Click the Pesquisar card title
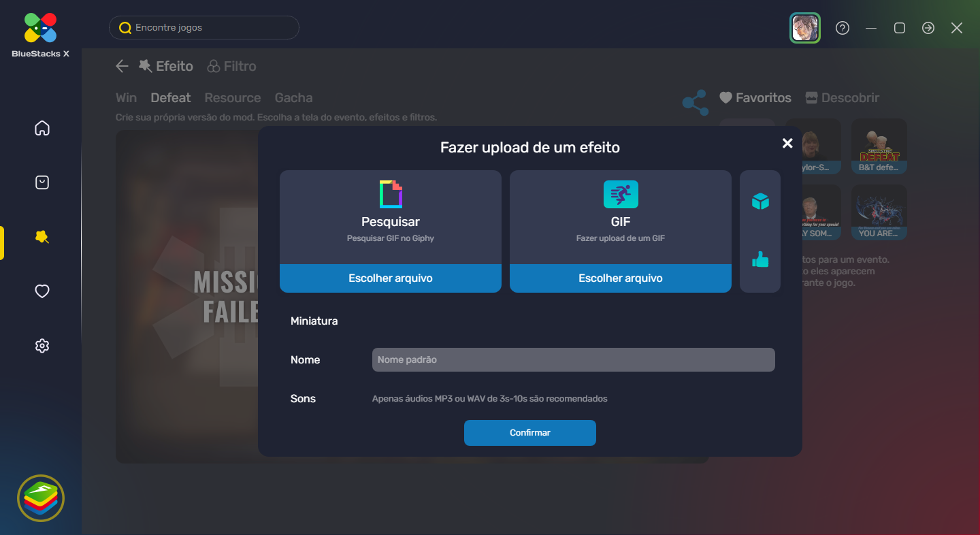 [391, 222]
